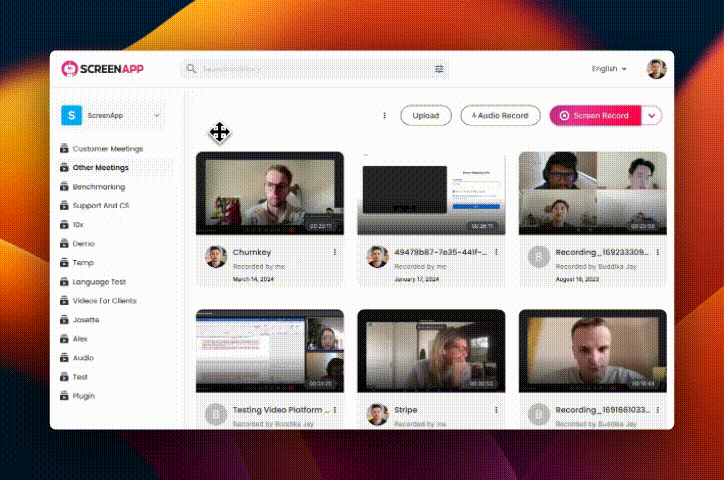The image size is (724, 480).
Task: Click the Customer Meetings folder icon
Action: 64,149
